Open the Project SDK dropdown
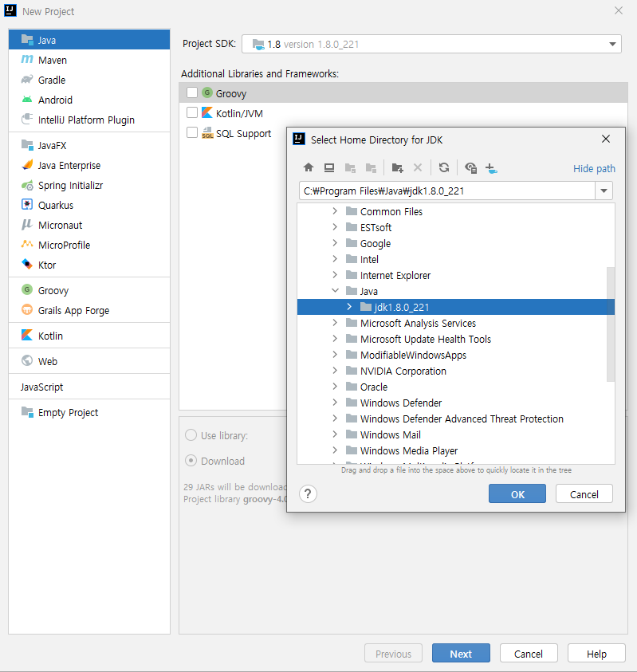Screen dimensions: 637x672 (x=612, y=44)
